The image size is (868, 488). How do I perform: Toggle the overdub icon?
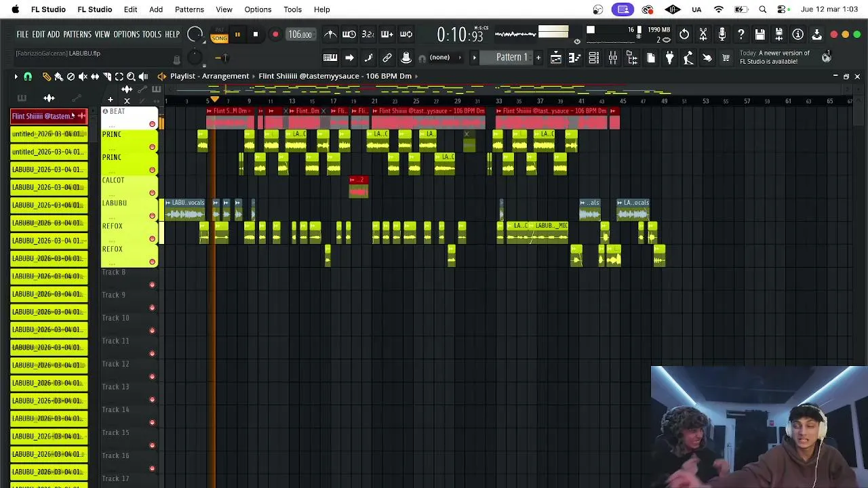[x=387, y=35]
